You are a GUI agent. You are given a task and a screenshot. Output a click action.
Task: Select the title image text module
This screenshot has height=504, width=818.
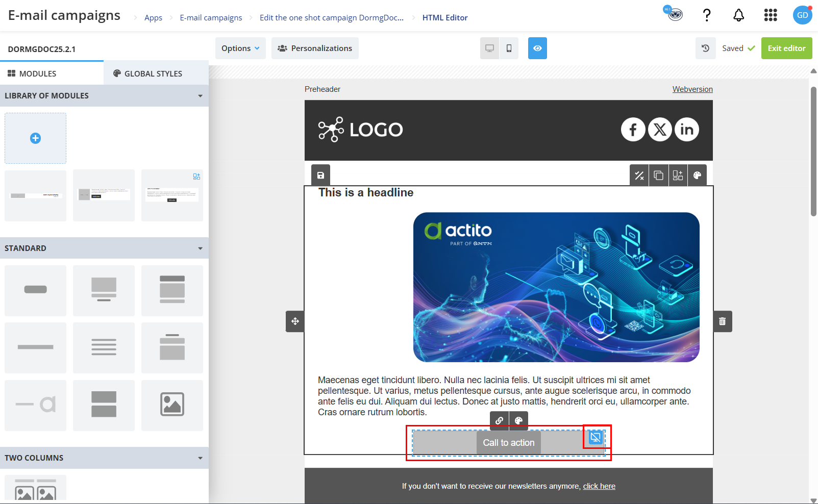click(172, 290)
